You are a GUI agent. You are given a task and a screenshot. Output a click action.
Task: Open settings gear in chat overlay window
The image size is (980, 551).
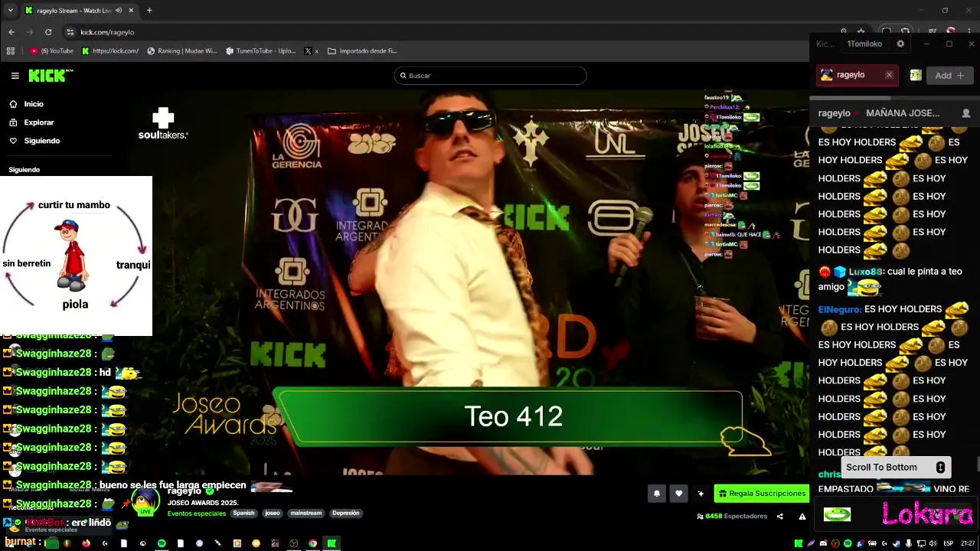(x=900, y=44)
